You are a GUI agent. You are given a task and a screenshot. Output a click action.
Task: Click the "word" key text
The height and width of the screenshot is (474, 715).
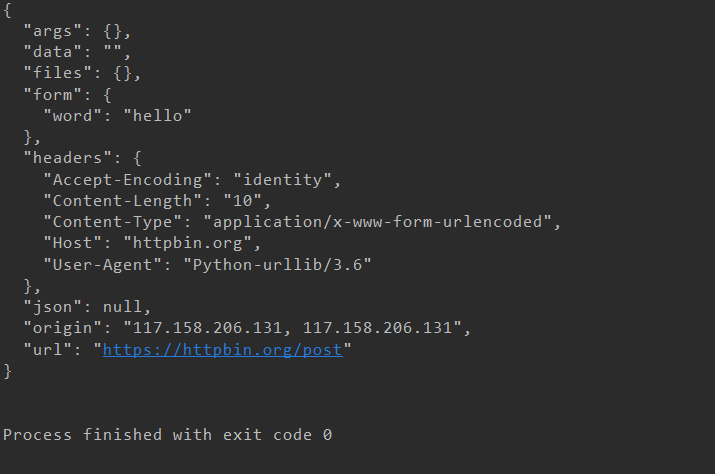coord(72,116)
